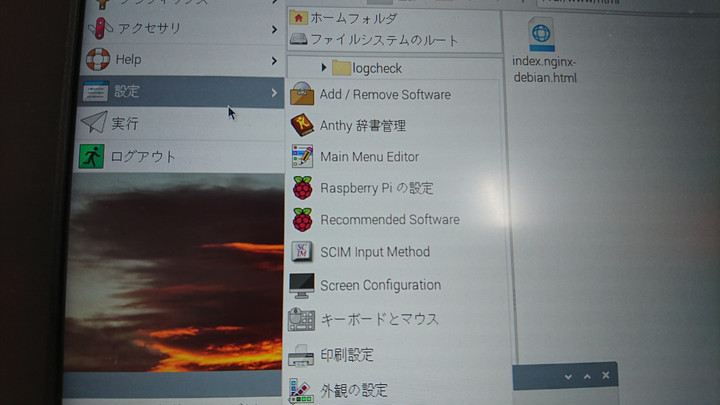This screenshot has width=720, height=405.
Task: Select the ログアウト menu entry
Action: 143,157
